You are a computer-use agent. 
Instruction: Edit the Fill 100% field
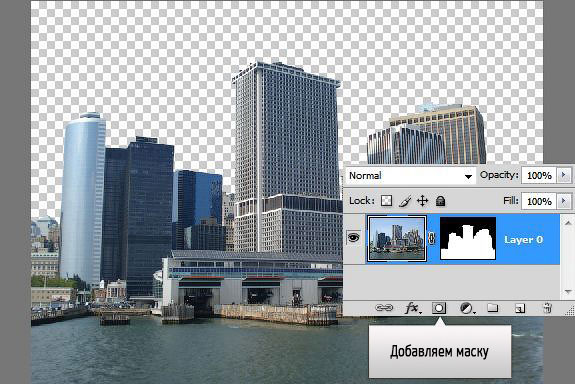pyautogui.click(x=539, y=201)
